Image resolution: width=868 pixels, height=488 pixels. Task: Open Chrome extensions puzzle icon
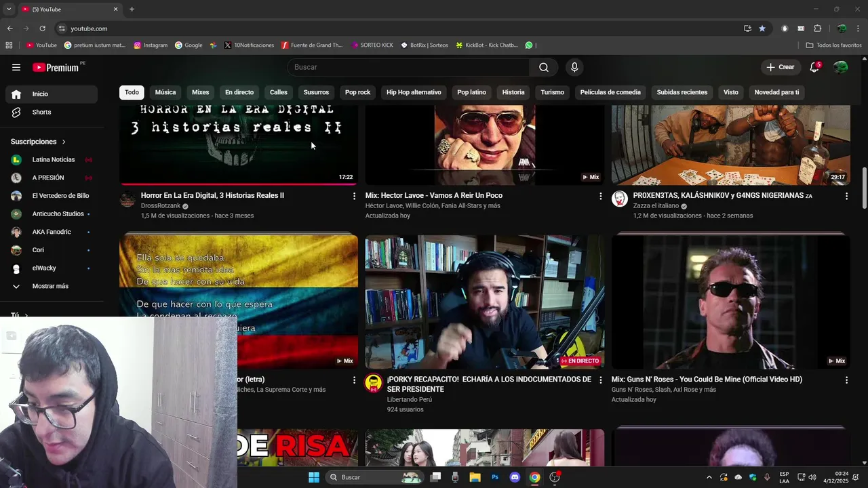[817, 28]
